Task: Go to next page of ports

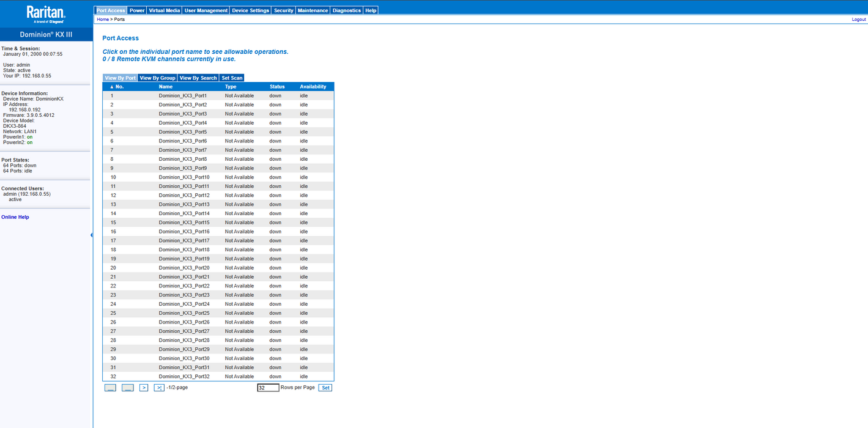Action: (144, 388)
